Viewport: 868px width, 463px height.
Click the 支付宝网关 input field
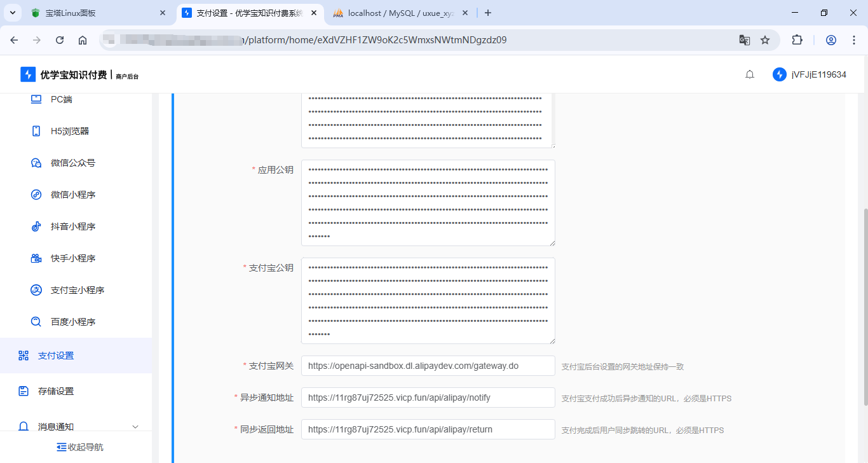(428, 366)
